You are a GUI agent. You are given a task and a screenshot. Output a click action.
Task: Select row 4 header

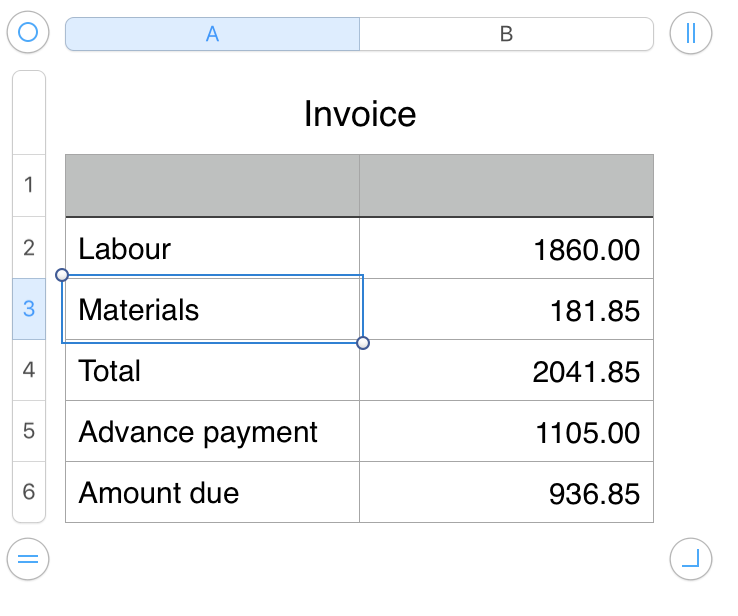point(29,370)
